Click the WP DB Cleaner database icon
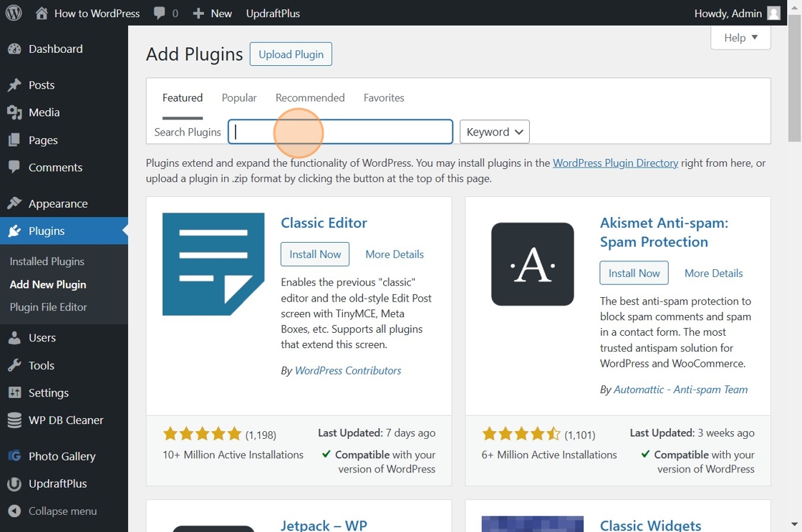Viewport: 802px width, 532px height. point(14,420)
